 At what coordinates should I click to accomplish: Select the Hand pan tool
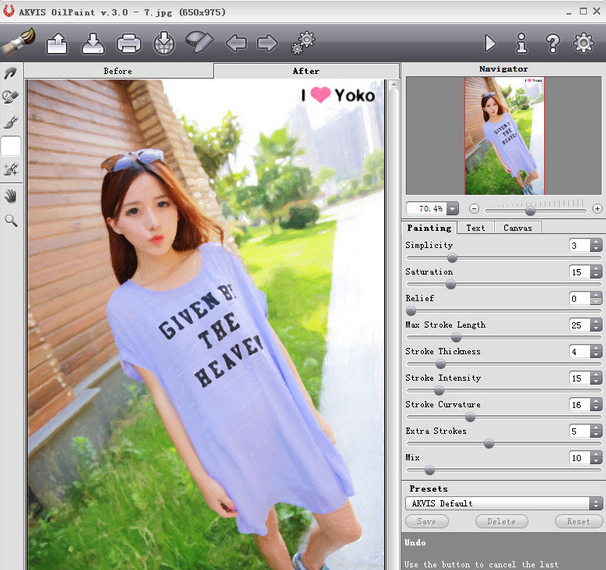click(x=11, y=196)
